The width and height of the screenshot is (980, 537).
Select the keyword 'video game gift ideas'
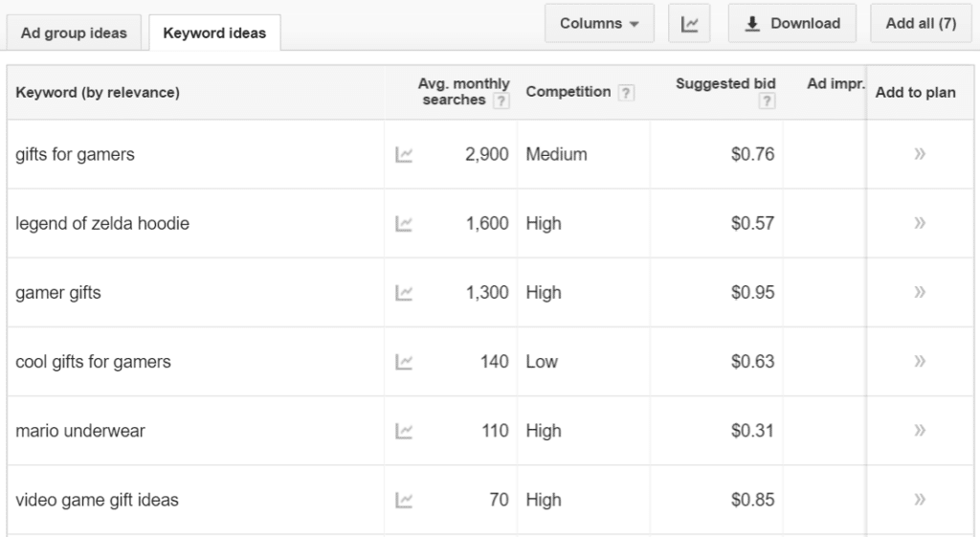[97, 500]
